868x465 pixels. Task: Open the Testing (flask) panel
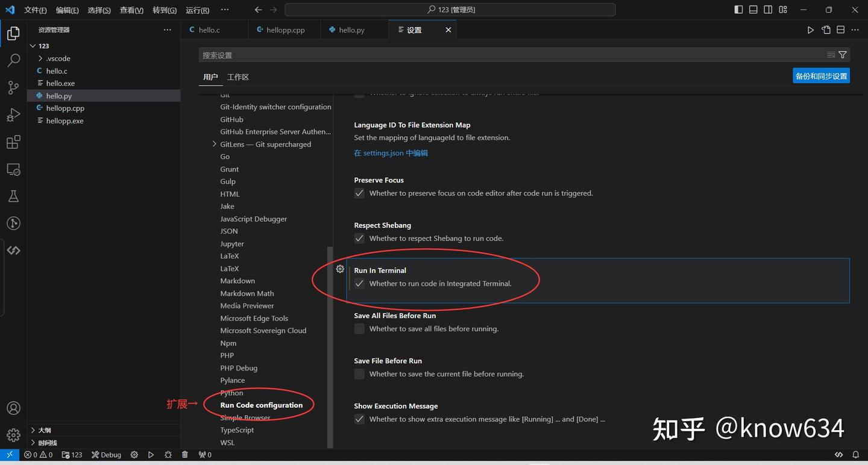[x=13, y=196]
